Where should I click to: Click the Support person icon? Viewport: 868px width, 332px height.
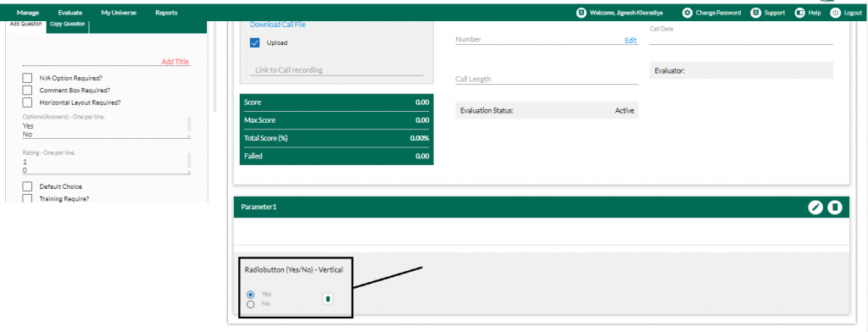(755, 12)
